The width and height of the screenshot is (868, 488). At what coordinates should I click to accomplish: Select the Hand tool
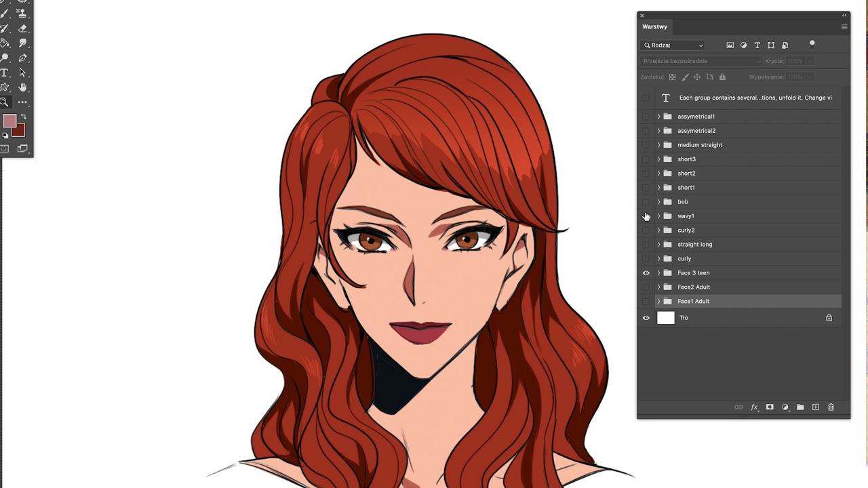pos(22,87)
